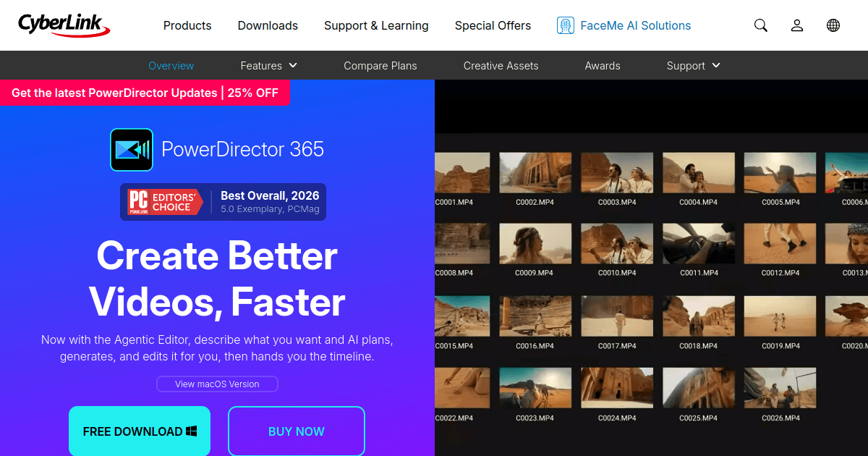Image resolution: width=868 pixels, height=456 pixels.
Task: Select the C0019.MP4 clip thumbnail
Action: (x=780, y=316)
